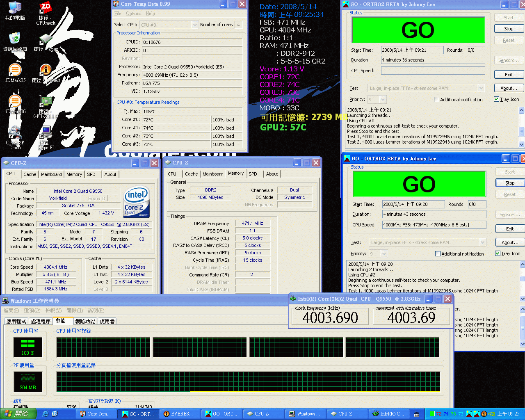Toggle Tray Icon checkbox in the lower ORTHOS window

[x=498, y=253]
